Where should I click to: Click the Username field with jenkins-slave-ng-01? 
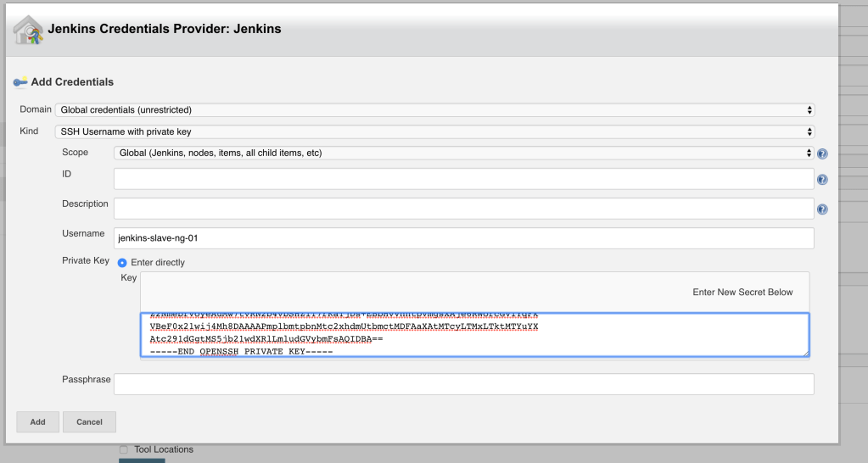coord(464,238)
